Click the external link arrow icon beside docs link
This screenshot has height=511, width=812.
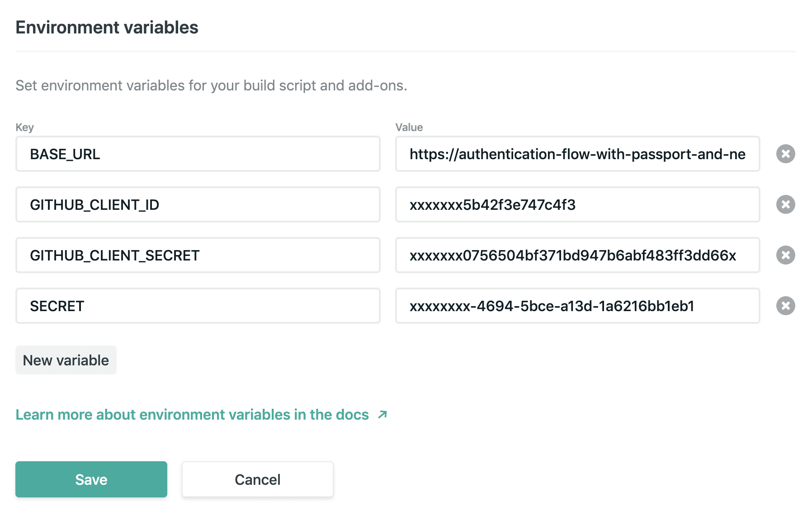point(382,414)
